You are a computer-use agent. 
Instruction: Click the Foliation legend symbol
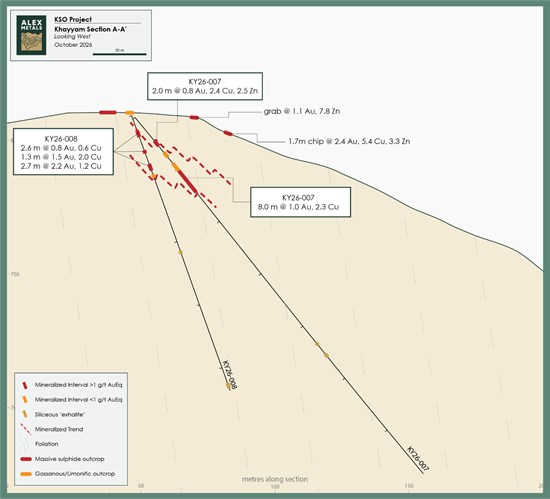coord(25,445)
